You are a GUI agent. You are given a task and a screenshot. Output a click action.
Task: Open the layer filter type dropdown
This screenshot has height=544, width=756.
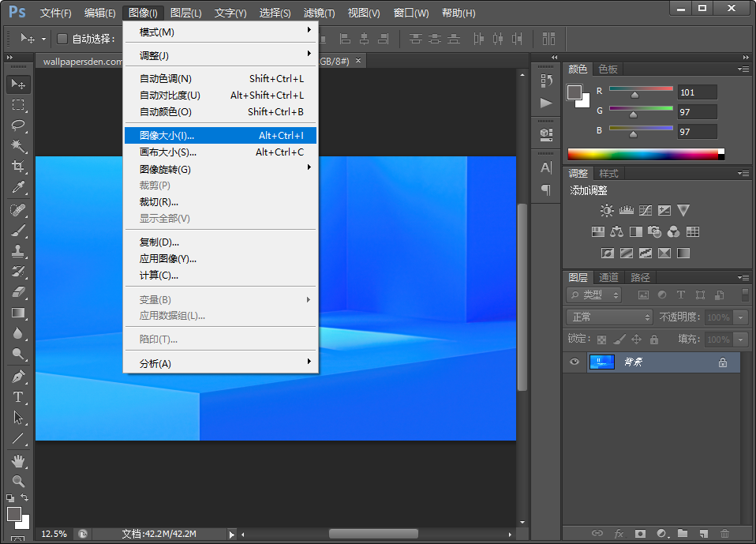594,295
